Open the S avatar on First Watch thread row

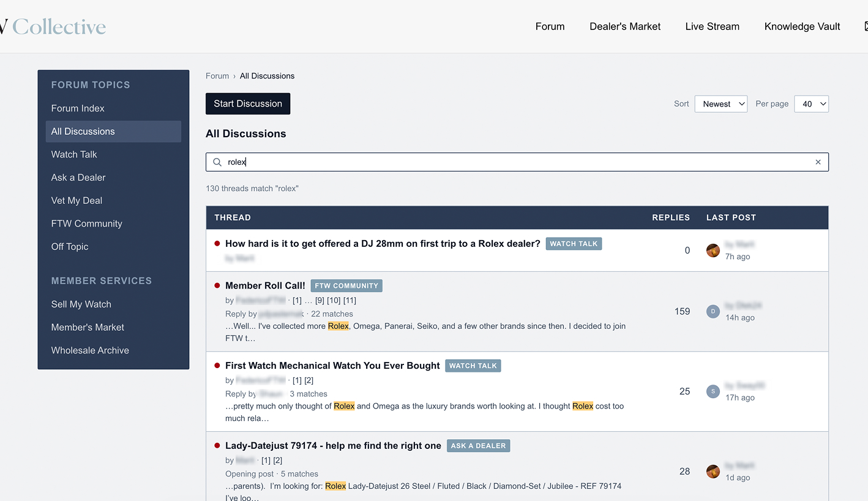click(x=713, y=391)
